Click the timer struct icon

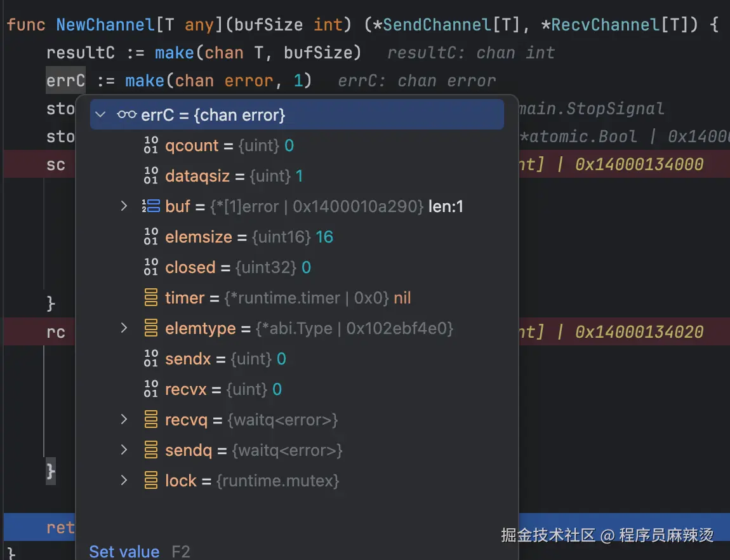tap(151, 298)
